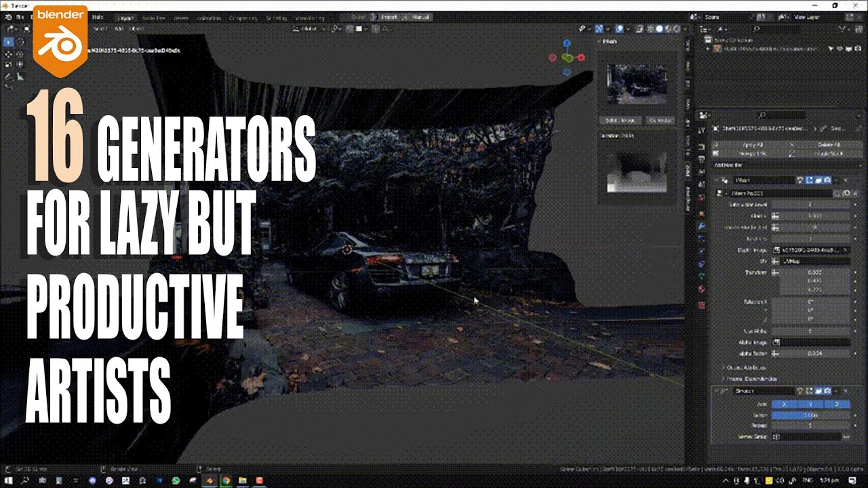
Task: Click the Smooth modifier Vertex Group field
Action: [x=807, y=436]
